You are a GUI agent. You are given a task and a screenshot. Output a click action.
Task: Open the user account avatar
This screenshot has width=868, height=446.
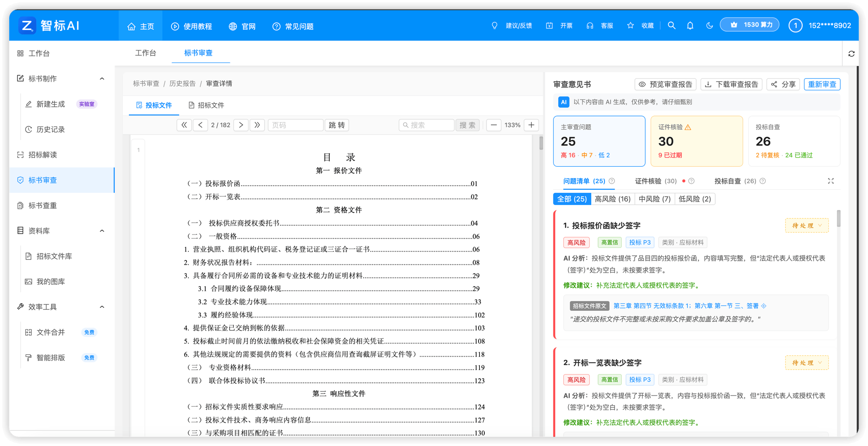(x=795, y=26)
